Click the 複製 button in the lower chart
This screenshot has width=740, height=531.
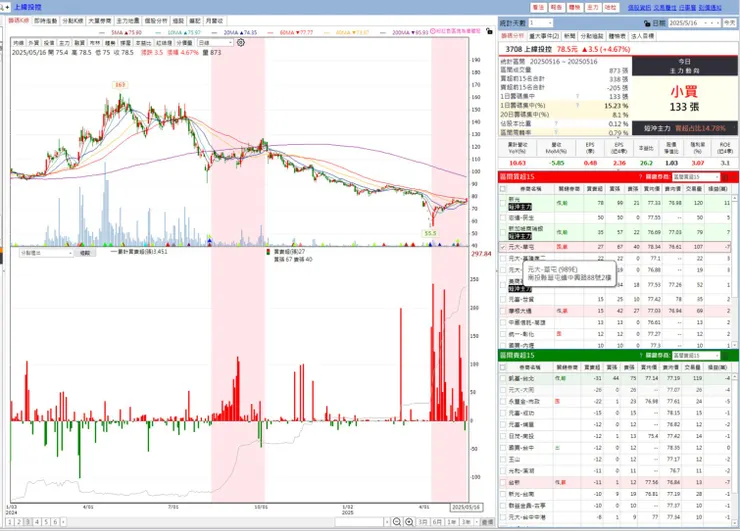85,253
